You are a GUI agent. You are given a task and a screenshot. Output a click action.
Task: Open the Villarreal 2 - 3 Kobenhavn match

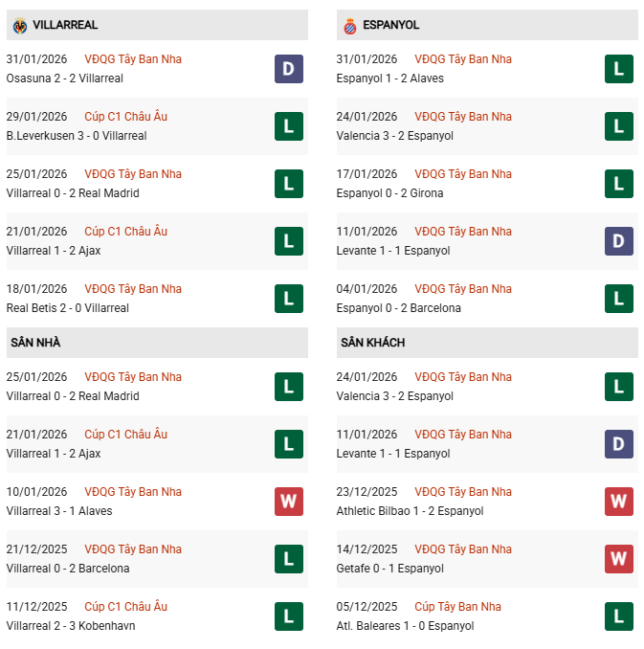click(x=71, y=626)
